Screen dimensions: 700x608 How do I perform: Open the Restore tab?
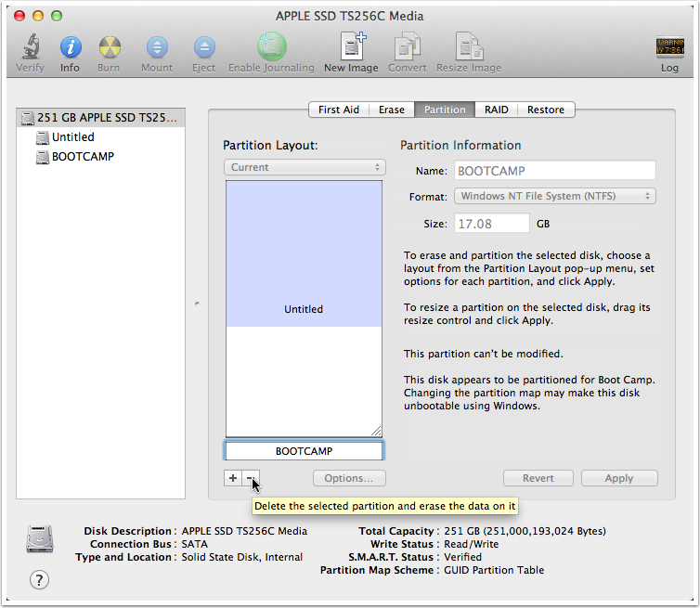coord(546,110)
